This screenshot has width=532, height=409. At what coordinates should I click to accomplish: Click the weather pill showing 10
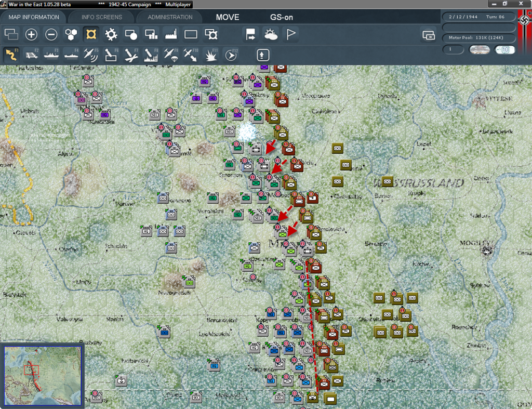coord(504,50)
